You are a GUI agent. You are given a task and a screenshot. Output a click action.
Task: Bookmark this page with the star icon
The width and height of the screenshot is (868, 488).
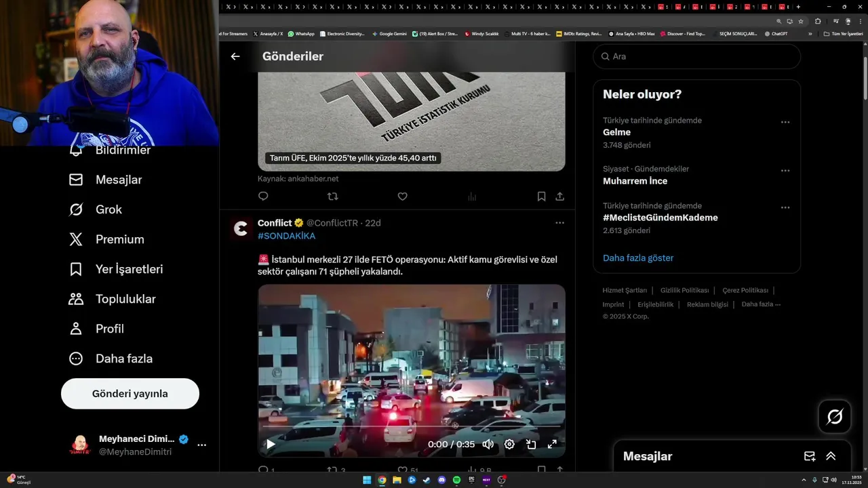point(801,21)
